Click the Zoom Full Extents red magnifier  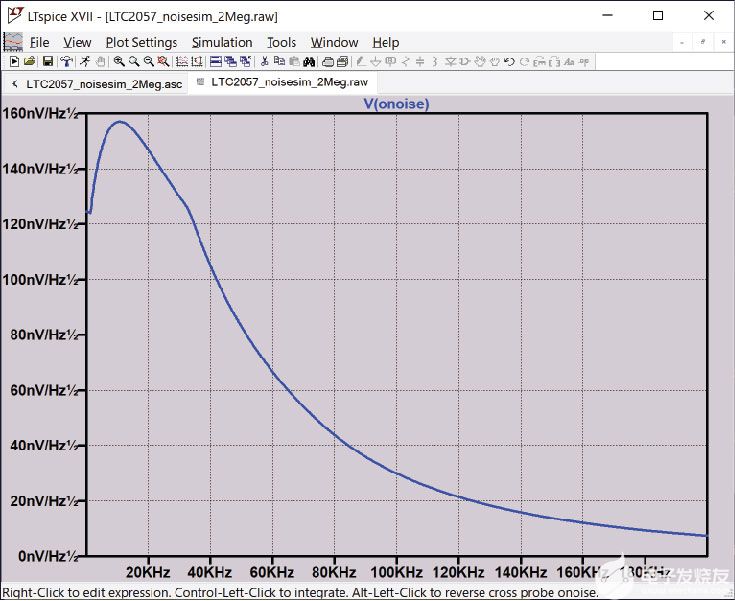(163, 61)
